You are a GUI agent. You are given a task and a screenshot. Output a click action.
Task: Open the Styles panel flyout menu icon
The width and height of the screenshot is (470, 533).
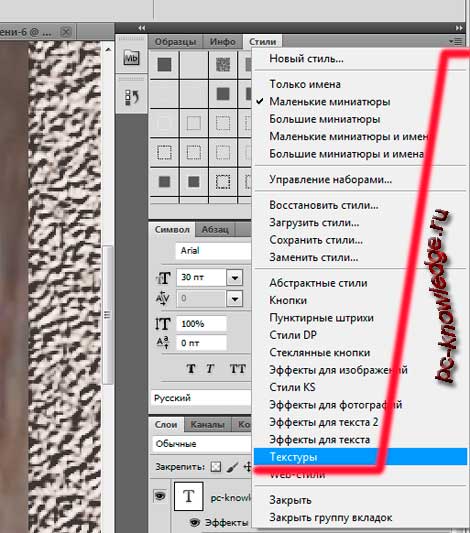[456, 42]
